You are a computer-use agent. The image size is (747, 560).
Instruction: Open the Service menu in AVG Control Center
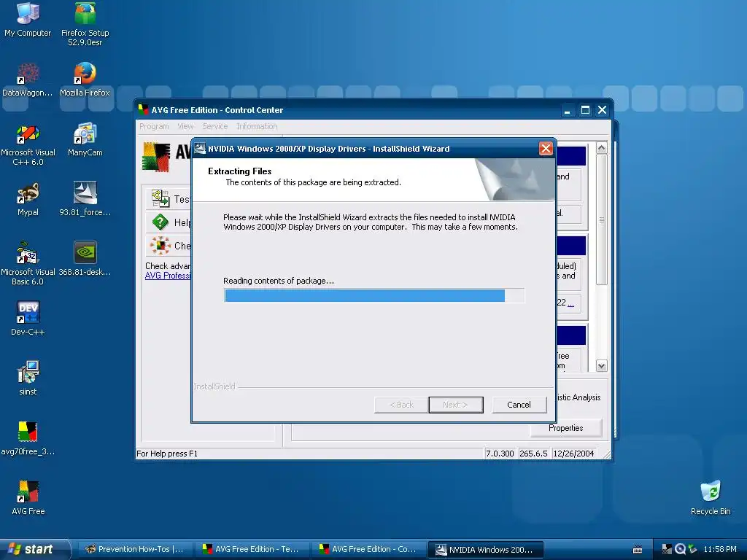click(215, 126)
